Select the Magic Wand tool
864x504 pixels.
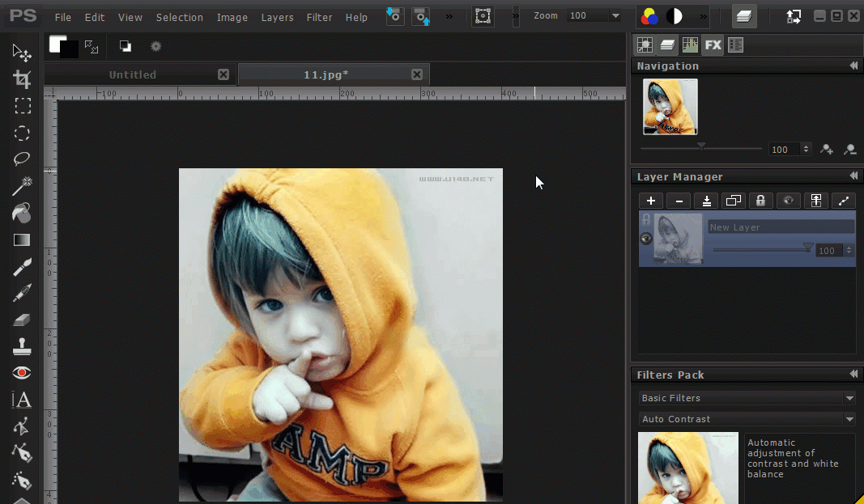(22, 186)
